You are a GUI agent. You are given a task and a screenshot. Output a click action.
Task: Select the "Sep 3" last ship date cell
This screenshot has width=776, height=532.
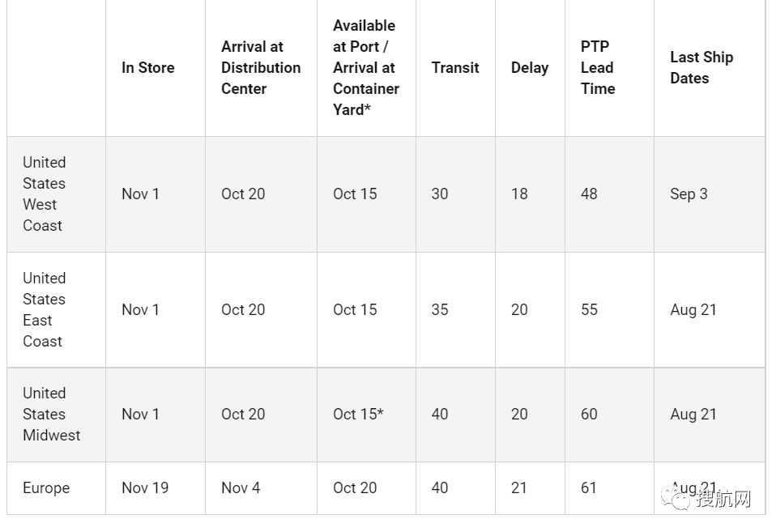689,194
